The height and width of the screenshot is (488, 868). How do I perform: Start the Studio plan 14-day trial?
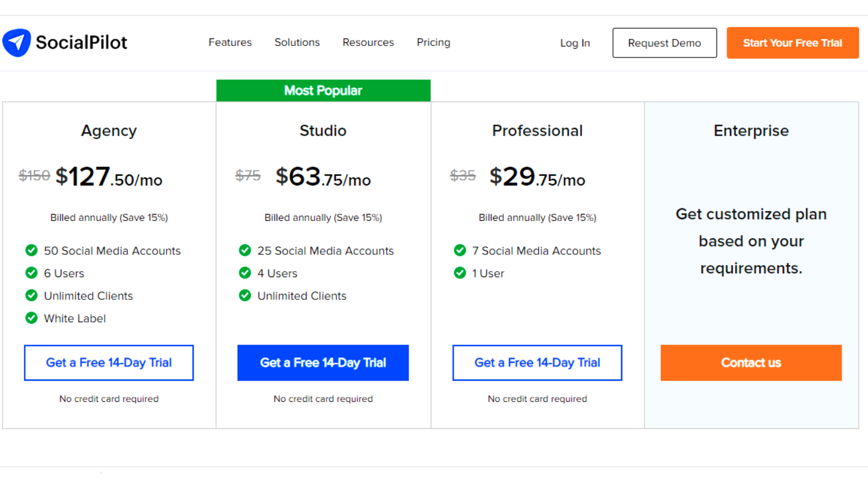pyautogui.click(x=323, y=363)
